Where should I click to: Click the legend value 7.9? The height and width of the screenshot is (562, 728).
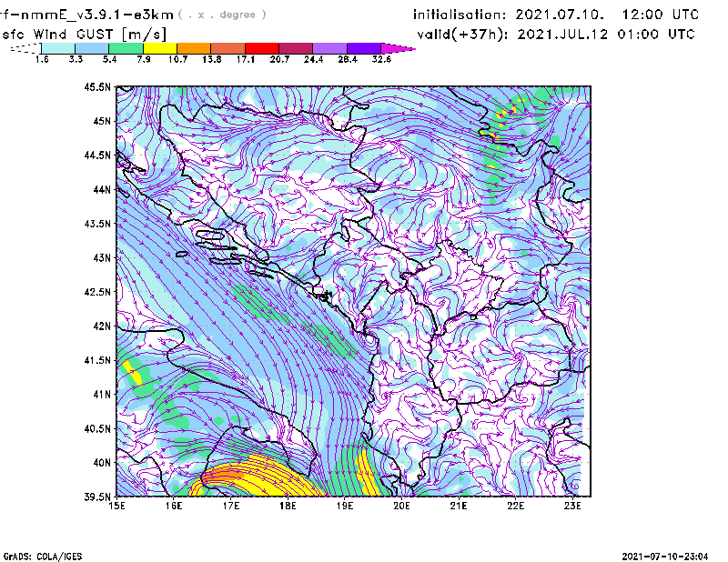coord(144,59)
